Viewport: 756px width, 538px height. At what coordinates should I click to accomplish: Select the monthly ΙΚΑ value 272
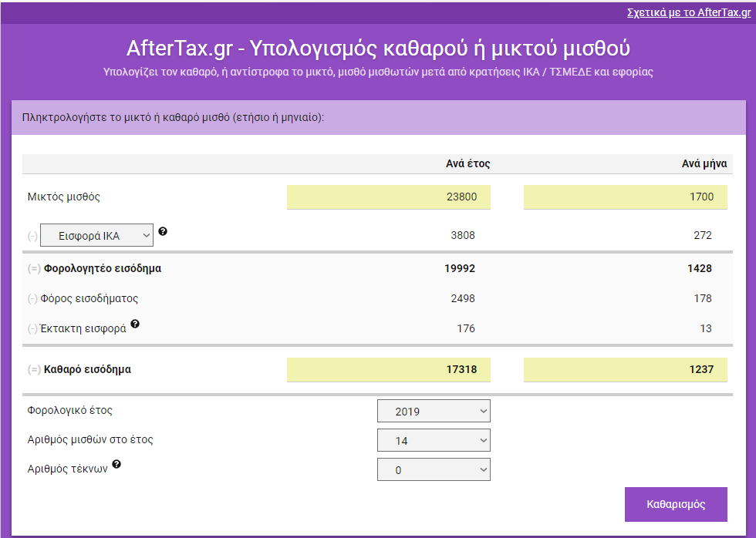[703, 235]
